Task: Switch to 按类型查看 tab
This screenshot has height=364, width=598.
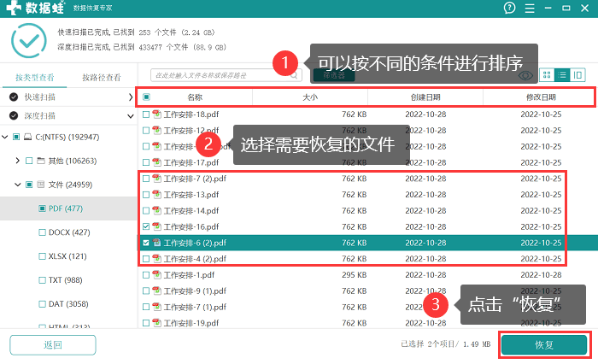Action: (x=35, y=78)
